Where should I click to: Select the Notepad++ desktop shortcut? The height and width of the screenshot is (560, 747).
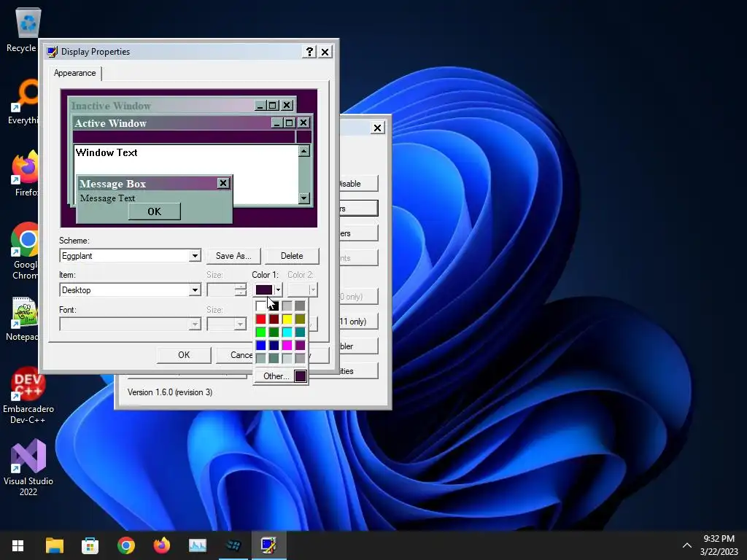coord(24,319)
